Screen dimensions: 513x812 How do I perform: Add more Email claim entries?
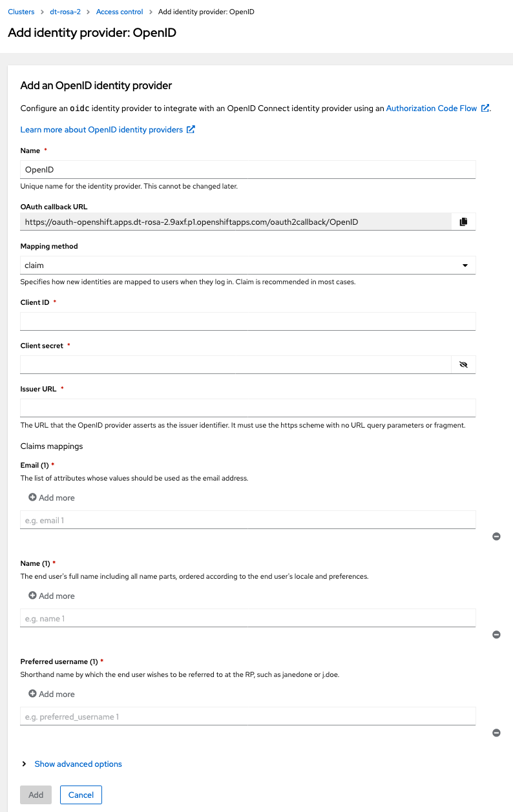click(52, 497)
